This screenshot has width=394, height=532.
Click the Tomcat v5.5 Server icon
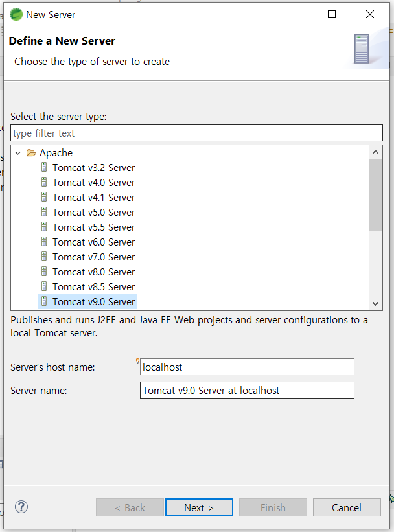[44, 227]
